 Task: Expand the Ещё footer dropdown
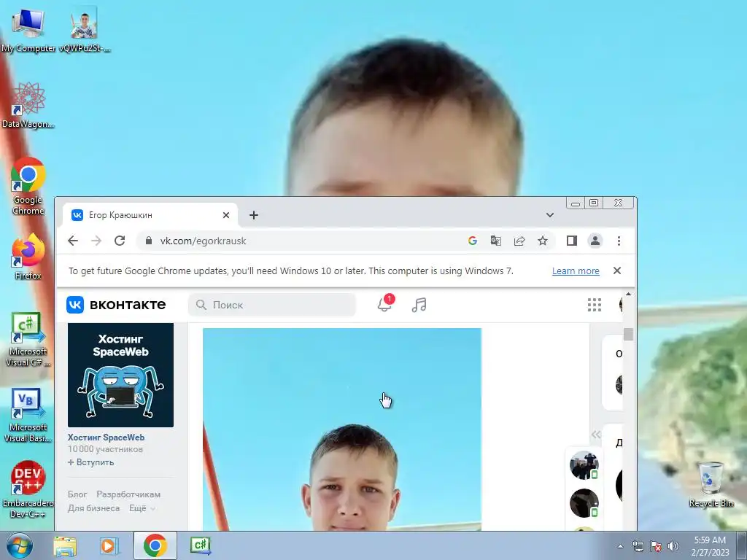[142, 508]
